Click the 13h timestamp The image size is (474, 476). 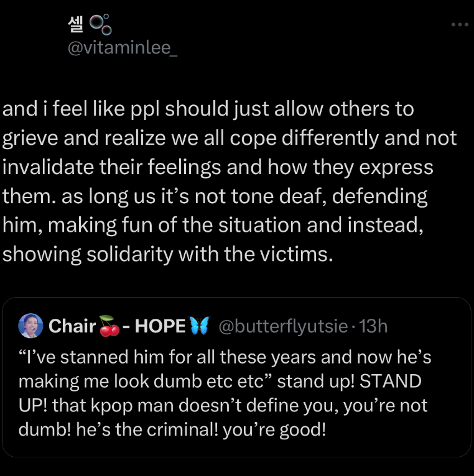tap(373, 326)
